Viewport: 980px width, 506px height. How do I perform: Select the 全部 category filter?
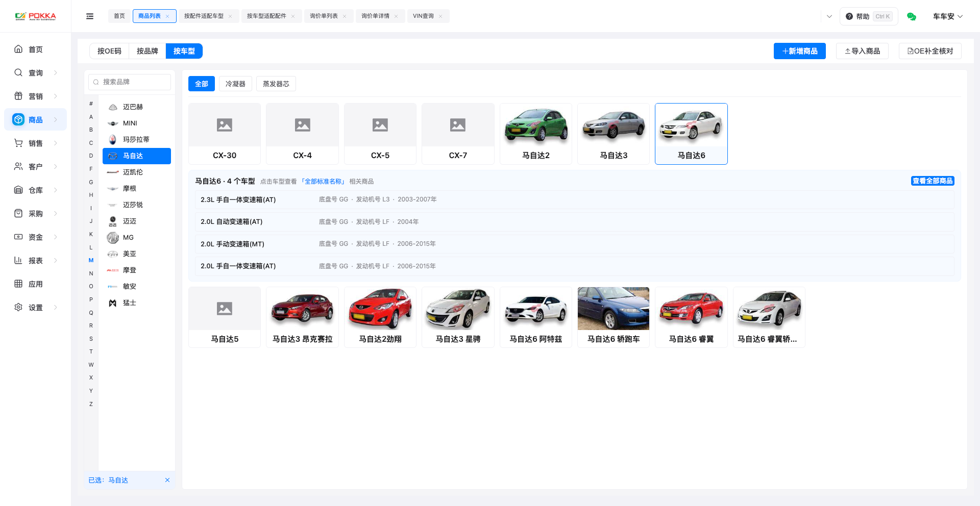[x=202, y=84]
